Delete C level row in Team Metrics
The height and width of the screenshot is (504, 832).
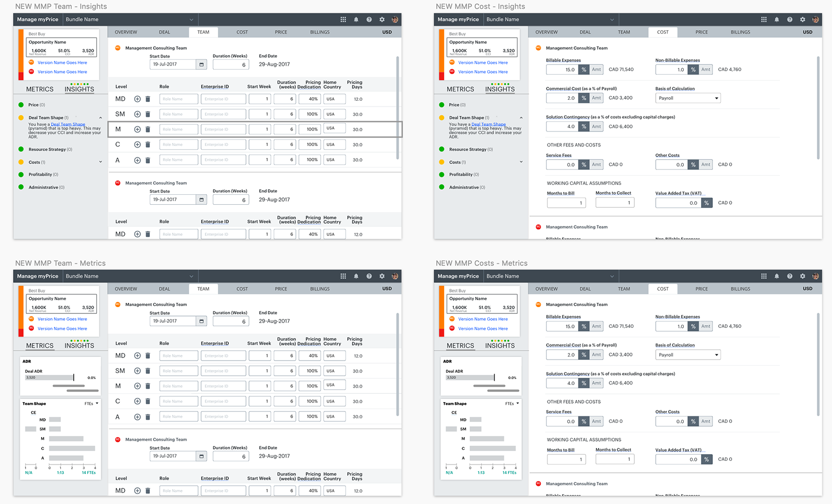click(148, 401)
